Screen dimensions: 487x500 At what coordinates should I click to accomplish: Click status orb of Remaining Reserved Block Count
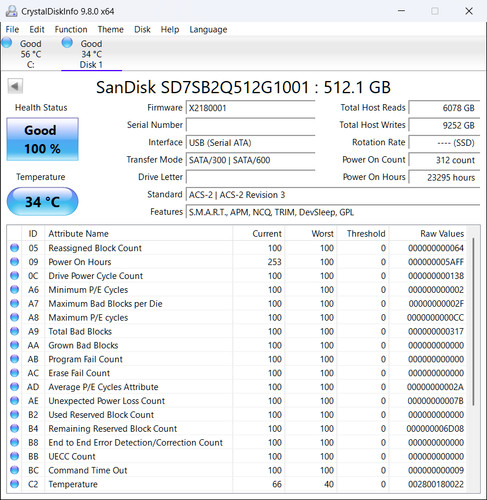pyautogui.click(x=14, y=428)
